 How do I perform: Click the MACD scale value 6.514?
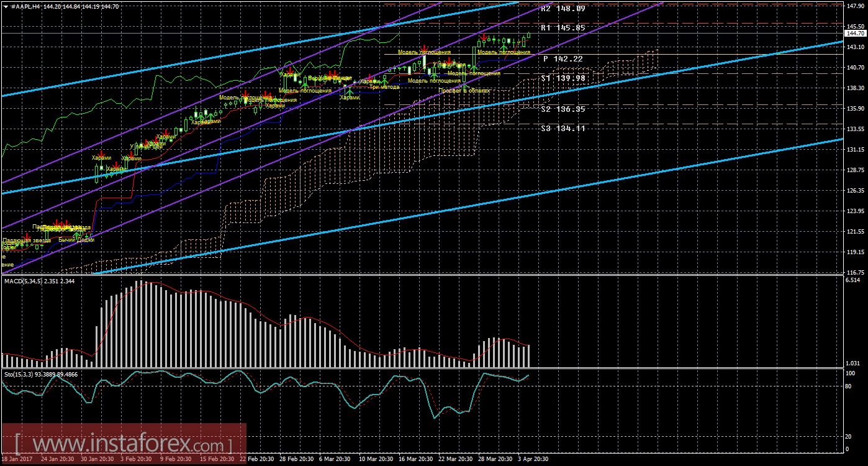(854, 281)
